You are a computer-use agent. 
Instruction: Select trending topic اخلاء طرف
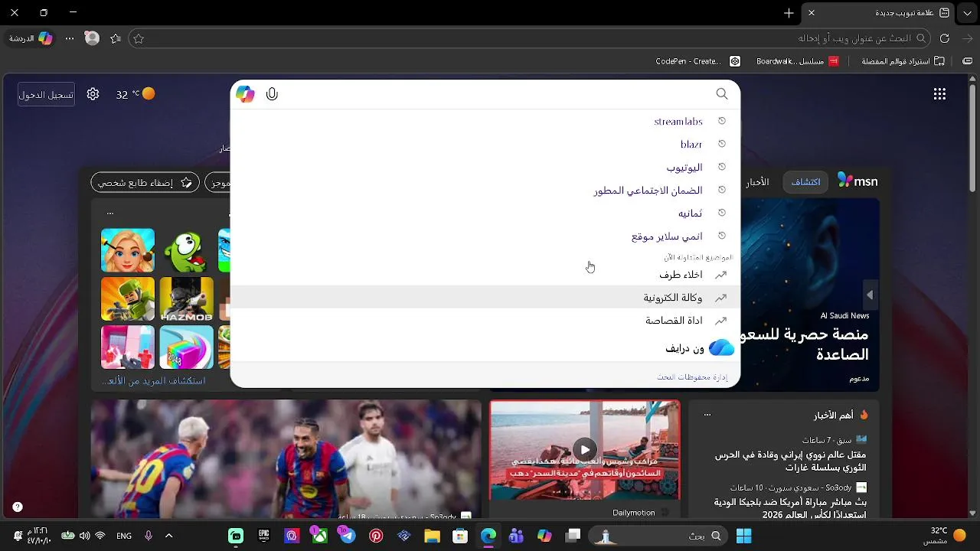click(x=485, y=274)
